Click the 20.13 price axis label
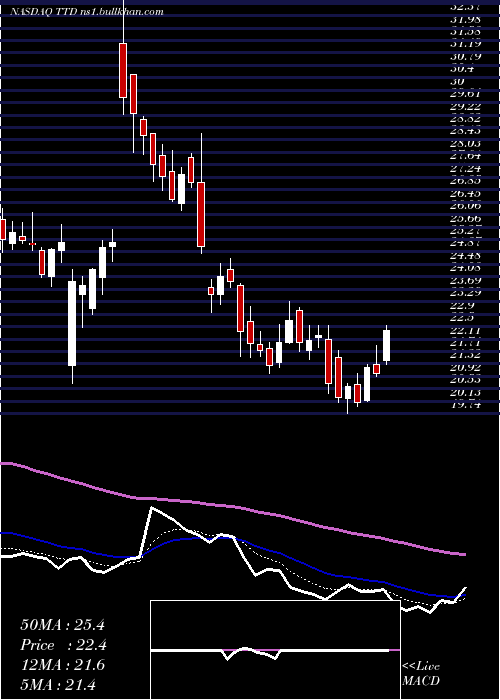 click(x=465, y=392)
